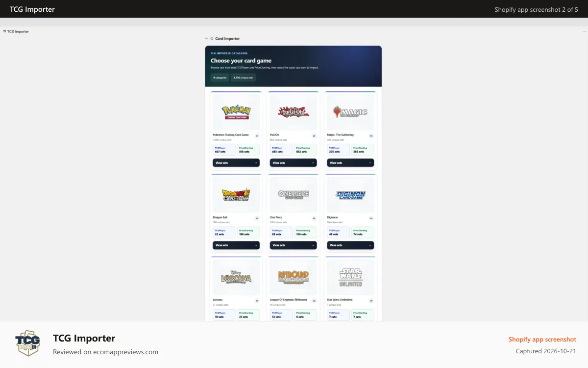Screen dimensions: 588x368
Task: Click the home icon next to Card Importer
Action: pyautogui.click(x=212, y=38)
